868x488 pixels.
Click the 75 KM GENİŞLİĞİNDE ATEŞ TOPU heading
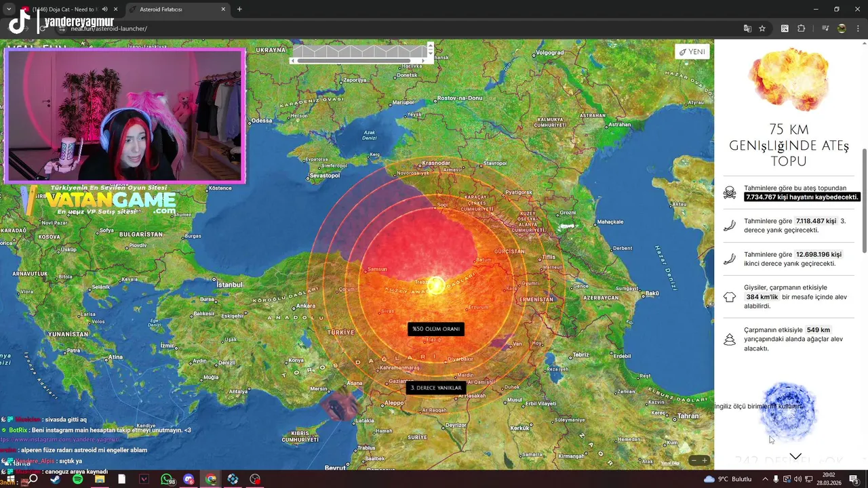[x=789, y=145]
